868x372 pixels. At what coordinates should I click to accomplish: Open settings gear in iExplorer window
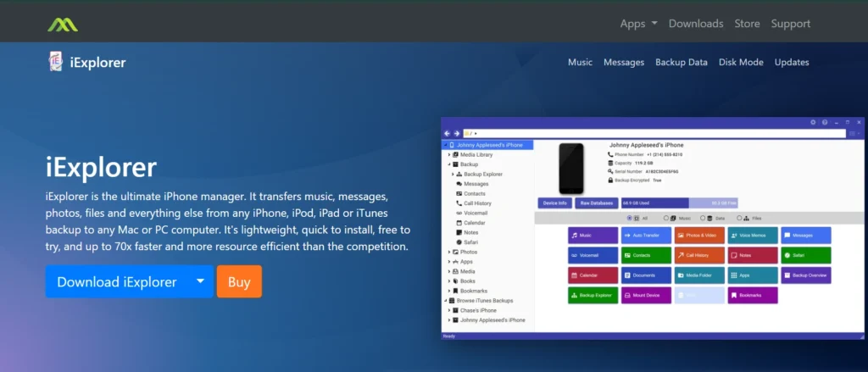(813, 122)
